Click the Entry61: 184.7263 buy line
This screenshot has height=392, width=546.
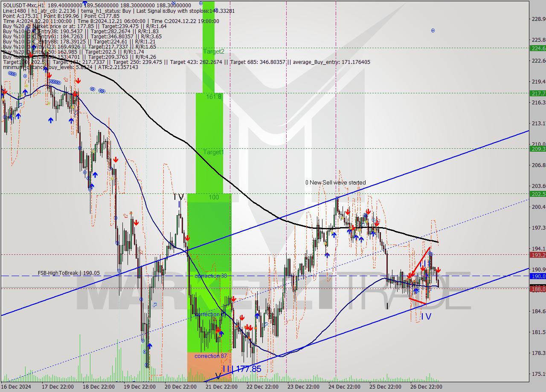(82, 36)
